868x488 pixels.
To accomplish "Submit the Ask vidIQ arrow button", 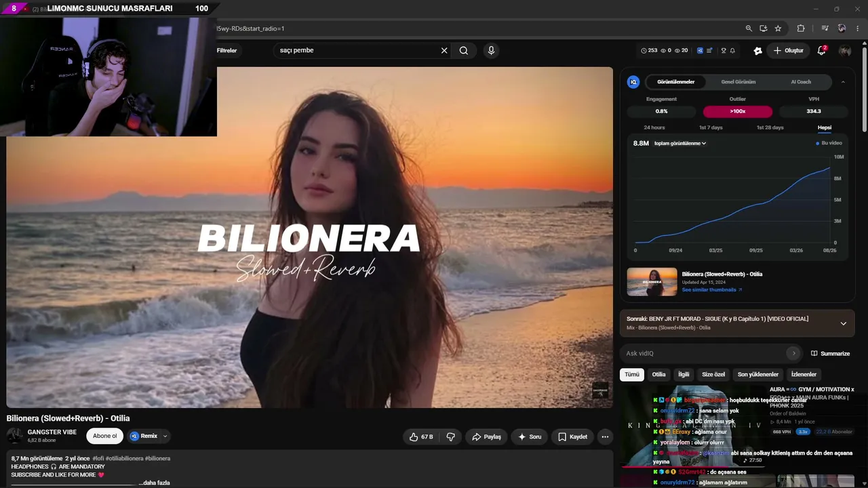I will pos(793,353).
